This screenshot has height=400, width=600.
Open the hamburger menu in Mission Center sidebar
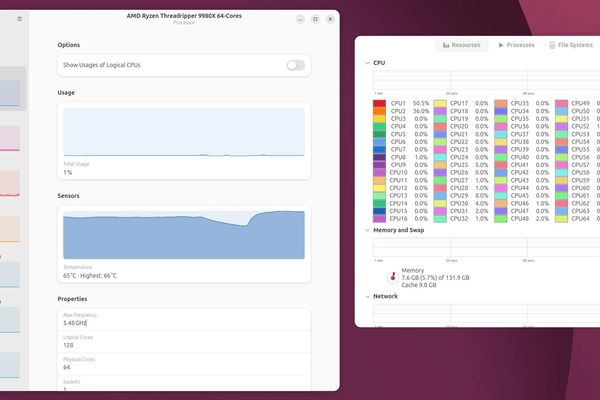(x=20, y=19)
